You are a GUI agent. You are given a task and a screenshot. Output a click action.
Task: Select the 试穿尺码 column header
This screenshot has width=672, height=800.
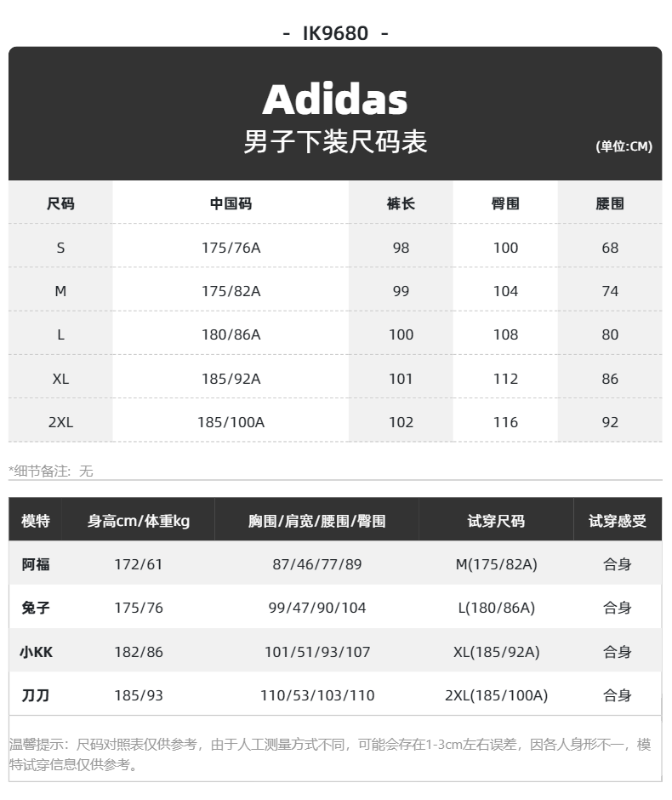(496, 521)
